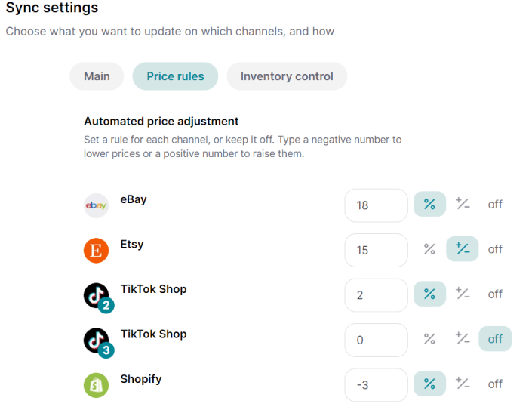Select percent mode for Etsy
This screenshot has height=413, width=532.
[429, 249]
